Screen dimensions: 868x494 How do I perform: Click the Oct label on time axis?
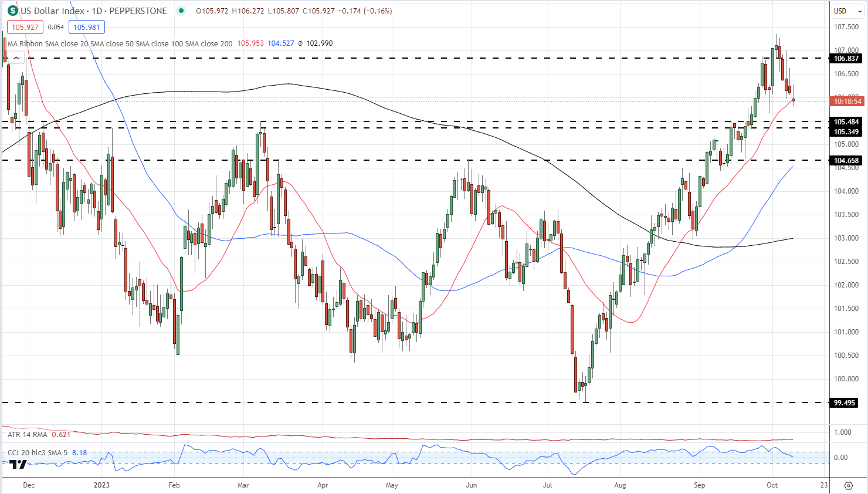[772, 485]
